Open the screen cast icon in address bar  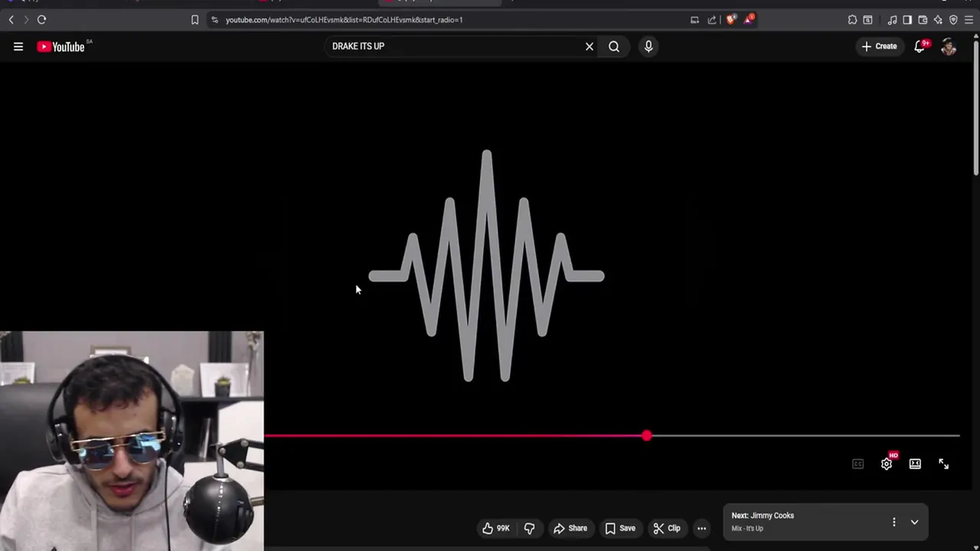[x=694, y=20]
